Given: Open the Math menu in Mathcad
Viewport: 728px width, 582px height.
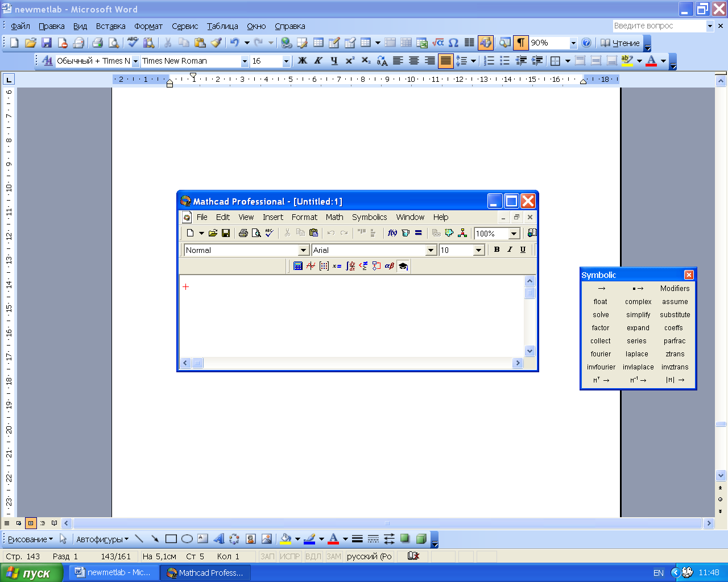Looking at the screenshot, I should coord(334,217).
